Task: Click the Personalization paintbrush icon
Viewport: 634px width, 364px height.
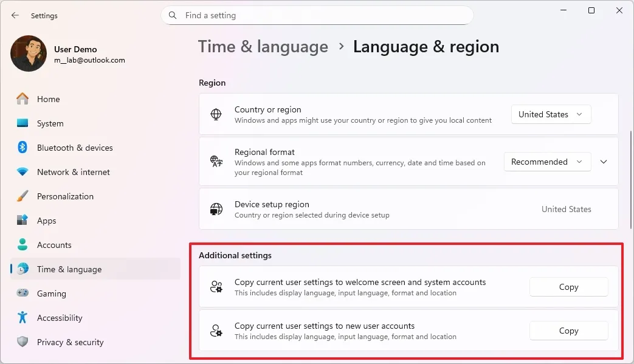Action: 22,196
